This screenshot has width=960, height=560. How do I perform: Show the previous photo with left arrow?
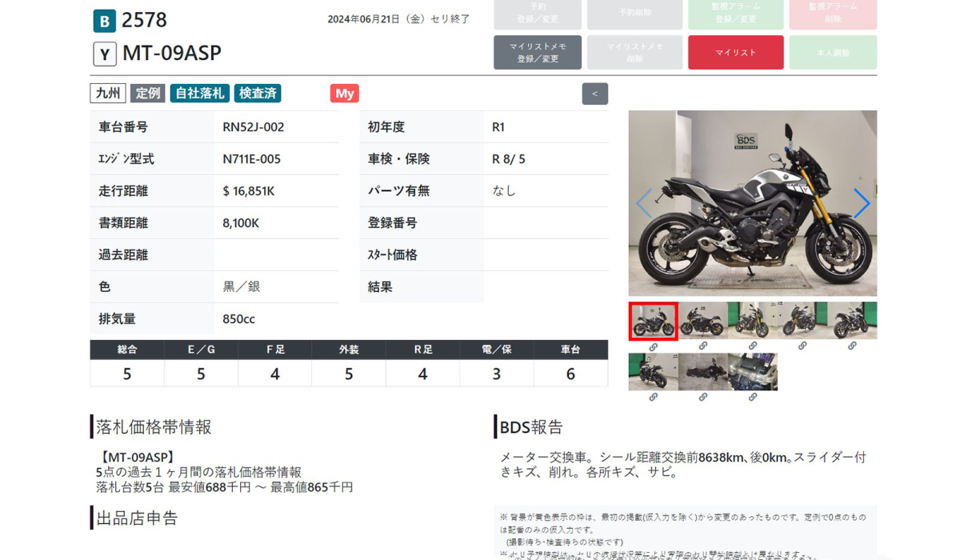(x=644, y=203)
